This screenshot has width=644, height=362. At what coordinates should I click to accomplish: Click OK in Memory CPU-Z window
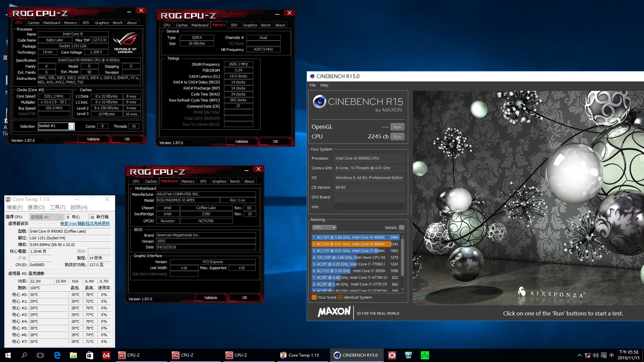(276, 141)
